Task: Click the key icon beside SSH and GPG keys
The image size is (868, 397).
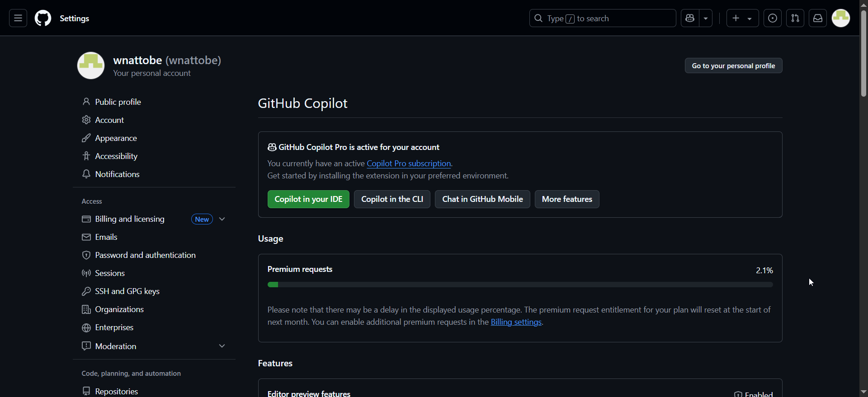Action: point(86,291)
